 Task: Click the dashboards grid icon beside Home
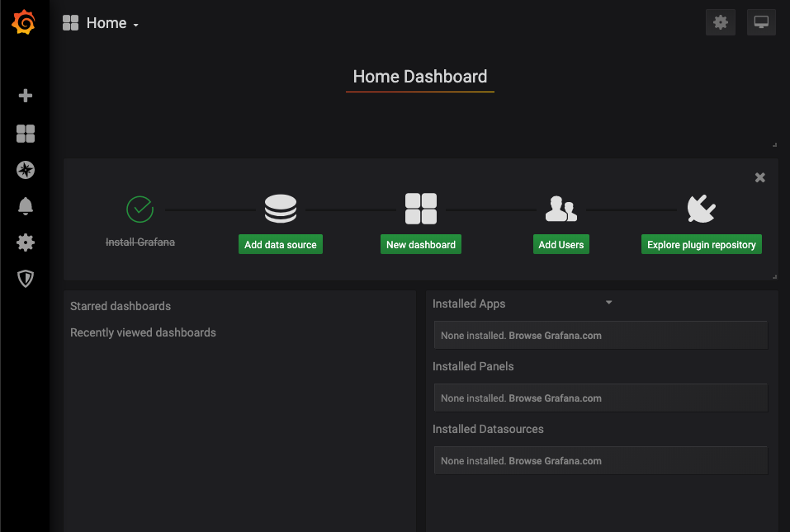[70, 22]
